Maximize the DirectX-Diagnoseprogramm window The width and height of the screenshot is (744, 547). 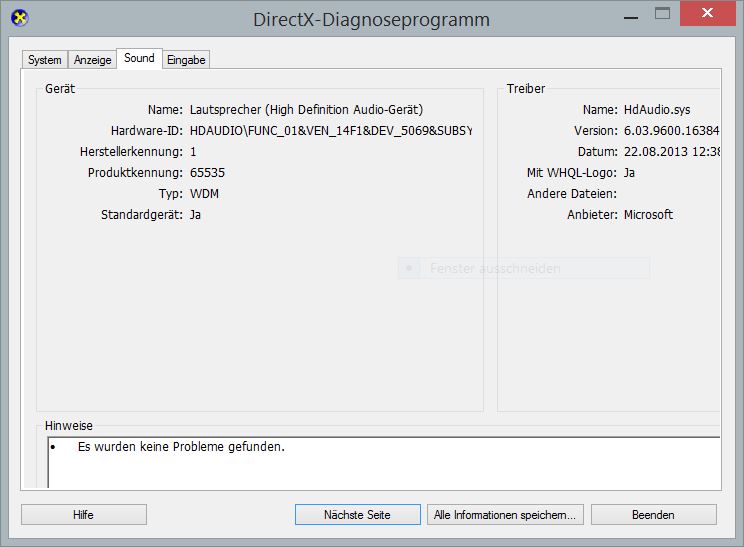click(x=662, y=13)
